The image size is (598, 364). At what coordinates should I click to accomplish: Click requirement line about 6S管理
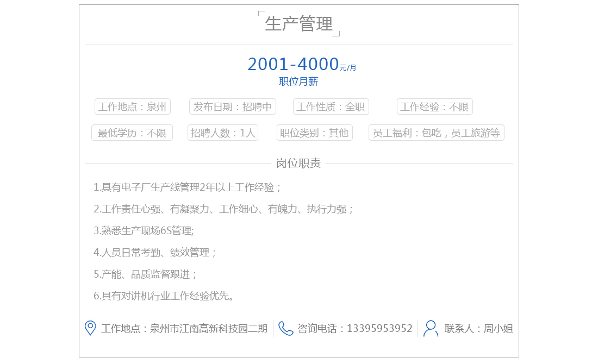(x=144, y=230)
